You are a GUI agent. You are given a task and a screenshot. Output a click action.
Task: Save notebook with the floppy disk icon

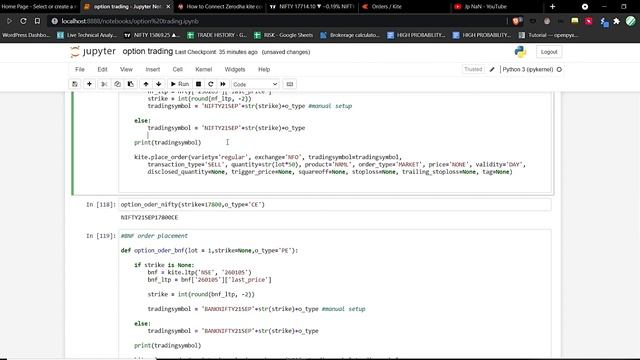pyautogui.click(x=75, y=84)
